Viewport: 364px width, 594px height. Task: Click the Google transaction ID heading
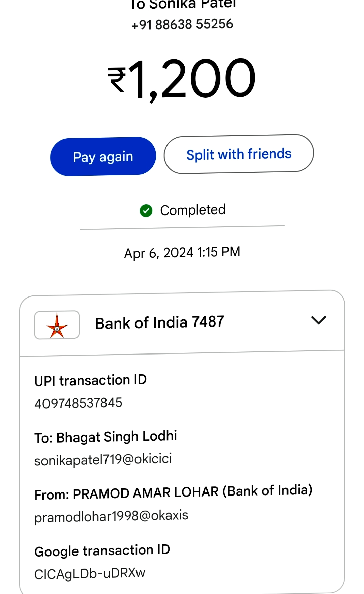point(102,551)
